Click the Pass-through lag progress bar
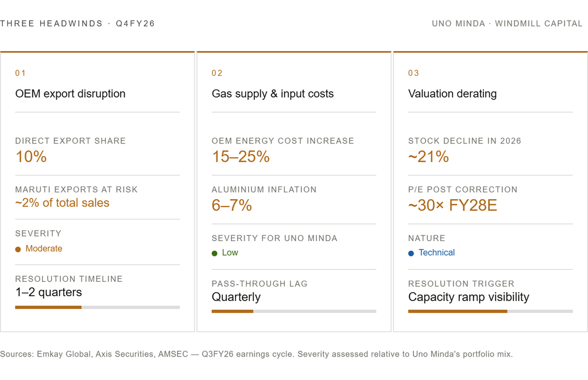Viewport: 588px width, 380px height. tap(293, 311)
